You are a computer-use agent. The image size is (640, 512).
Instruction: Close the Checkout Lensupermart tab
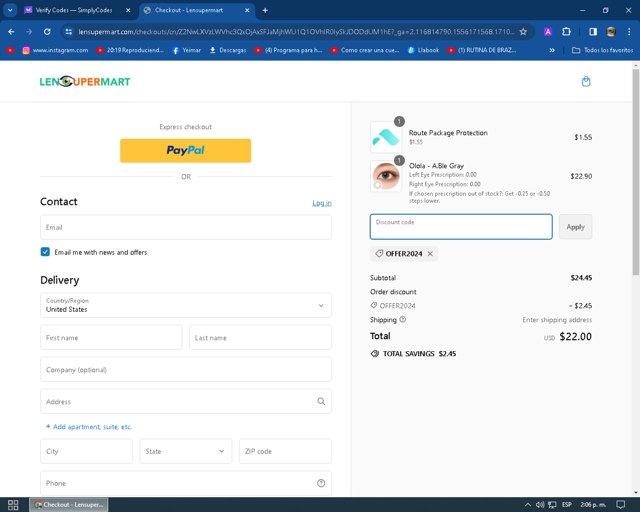[x=247, y=10]
